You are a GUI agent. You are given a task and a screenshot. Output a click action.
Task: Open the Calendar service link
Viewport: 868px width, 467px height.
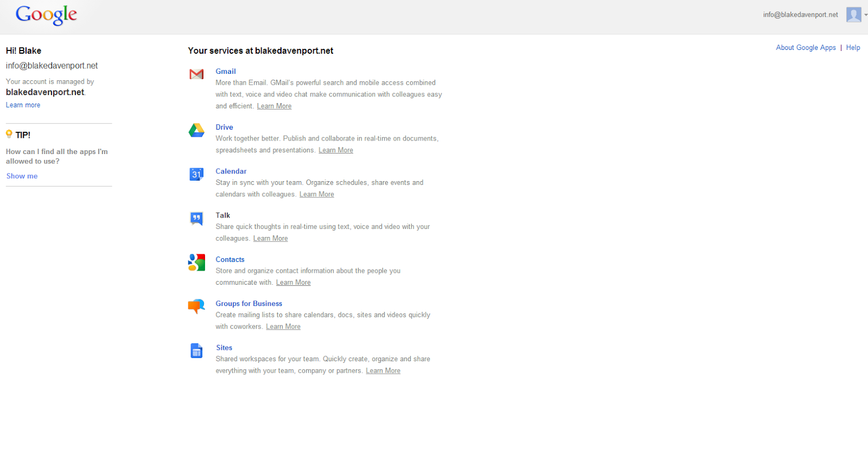pos(231,171)
